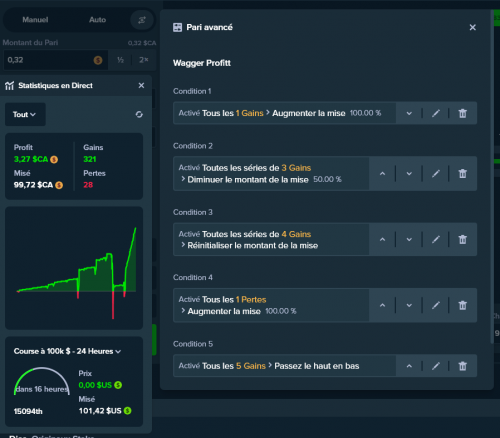The height and width of the screenshot is (438, 500).
Task: Move Condition 2 down with the chevron
Action: pyautogui.click(x=409, y=173)
